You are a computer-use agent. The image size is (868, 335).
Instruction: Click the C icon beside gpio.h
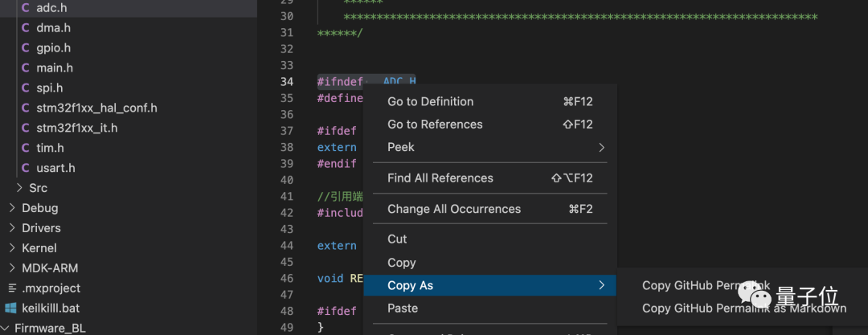[x=25, y=47]
